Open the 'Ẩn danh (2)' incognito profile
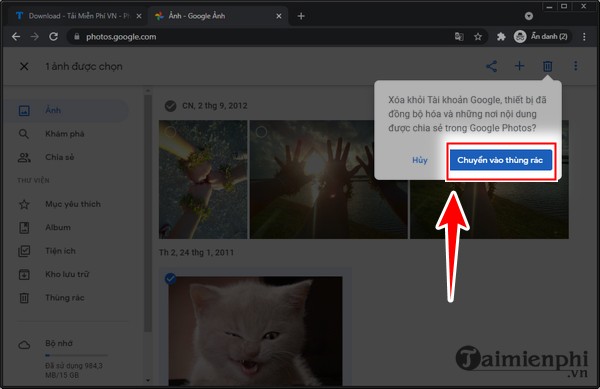The width and height of the screenshot is (600, 389). click(x=541, y=37)
